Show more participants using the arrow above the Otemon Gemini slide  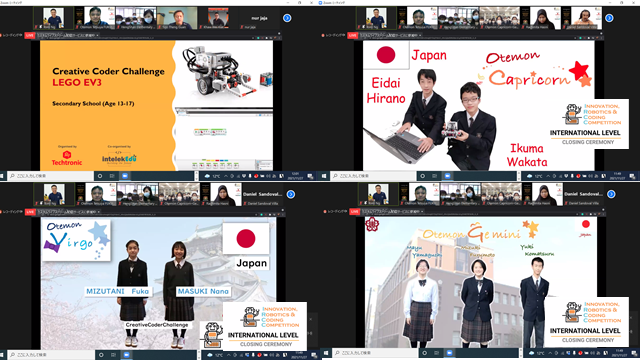pos(611,194)
